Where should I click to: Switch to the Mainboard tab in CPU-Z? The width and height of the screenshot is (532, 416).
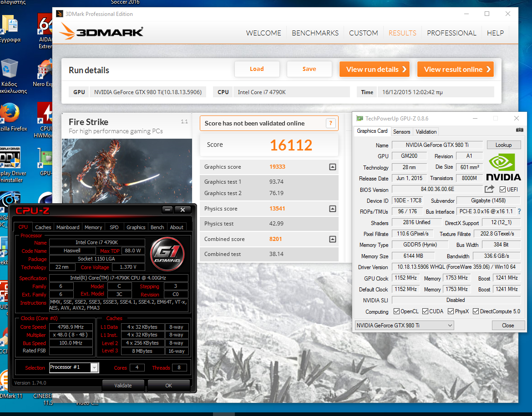click(x=68, y=227)
